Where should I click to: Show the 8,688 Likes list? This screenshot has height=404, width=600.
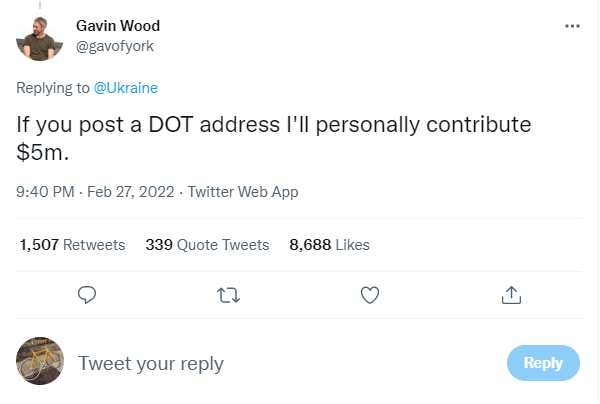pos(329,244)
